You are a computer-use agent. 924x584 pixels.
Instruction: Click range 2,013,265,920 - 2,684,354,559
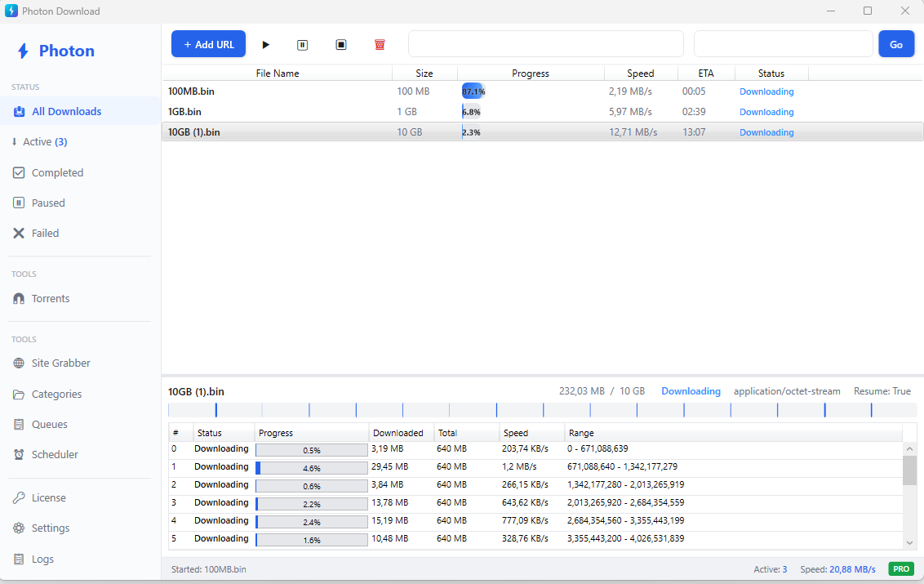coord(626,502)
